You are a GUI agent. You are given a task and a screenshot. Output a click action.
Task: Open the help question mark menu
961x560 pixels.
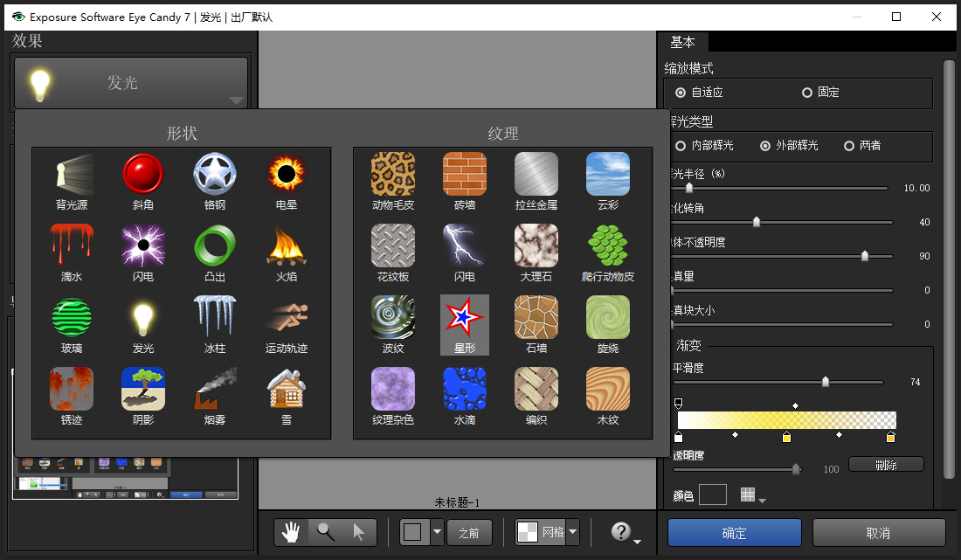click(x=621, y=531)
